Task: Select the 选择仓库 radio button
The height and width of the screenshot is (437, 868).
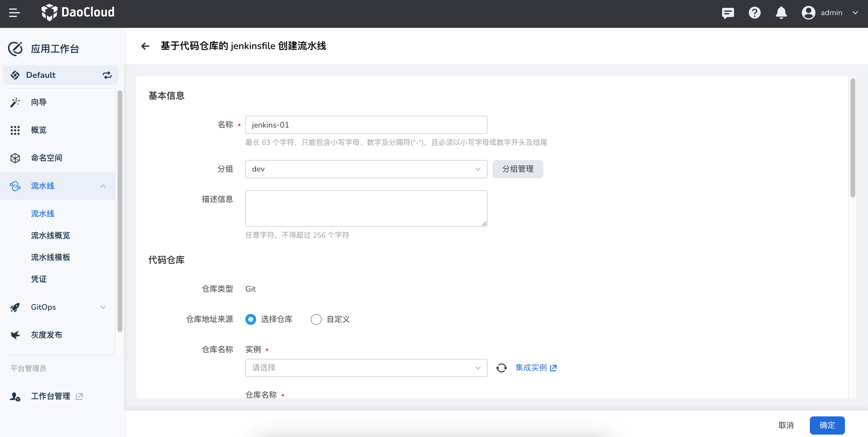Action: pos(251,319)
